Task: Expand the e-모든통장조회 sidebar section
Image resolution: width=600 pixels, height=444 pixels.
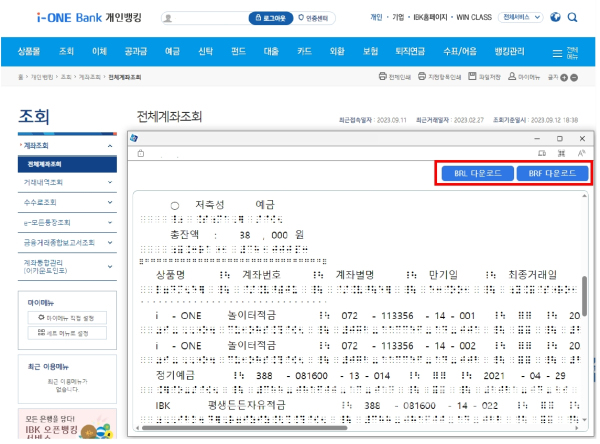Action: click(110, 222)
